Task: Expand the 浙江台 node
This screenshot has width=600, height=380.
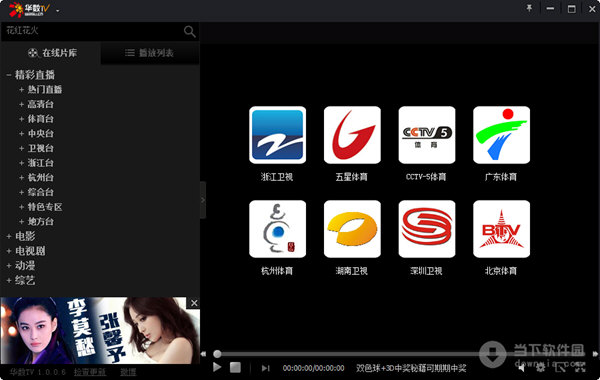Action: tap(21, 163)
